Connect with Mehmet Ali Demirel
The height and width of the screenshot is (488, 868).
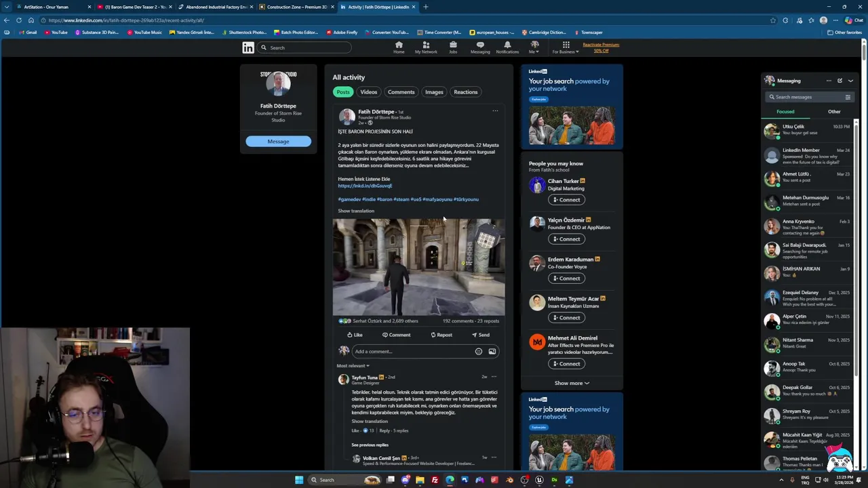566,364
